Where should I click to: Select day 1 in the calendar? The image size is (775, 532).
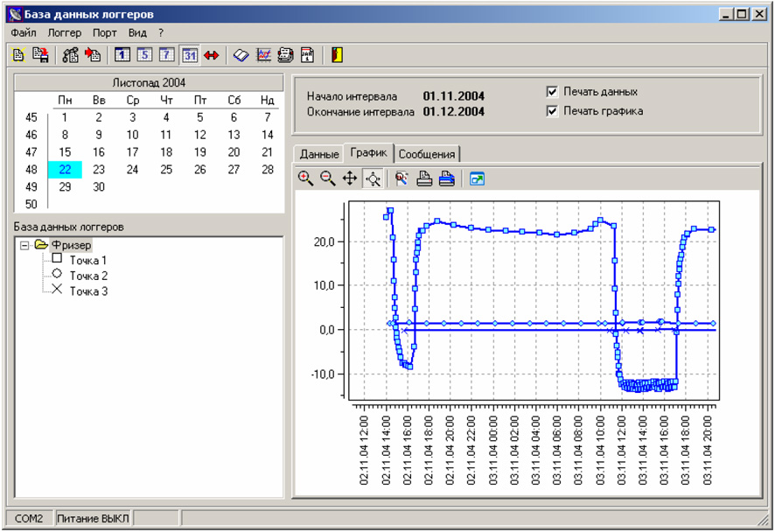[x=65, y=117]
